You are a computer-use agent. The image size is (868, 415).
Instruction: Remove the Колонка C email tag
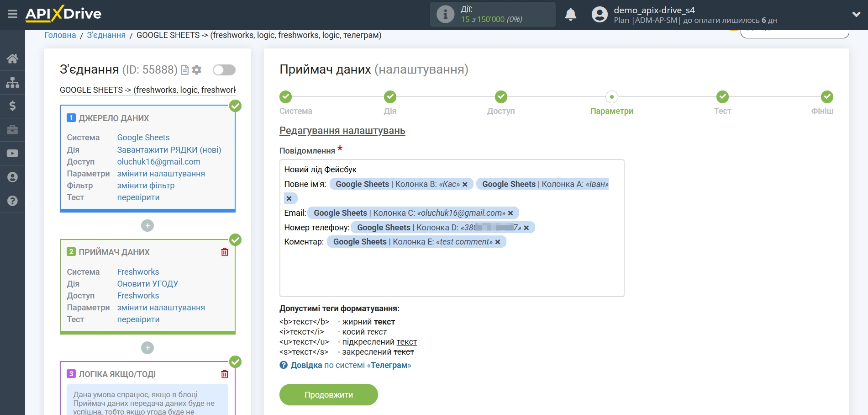pos(510,213)
